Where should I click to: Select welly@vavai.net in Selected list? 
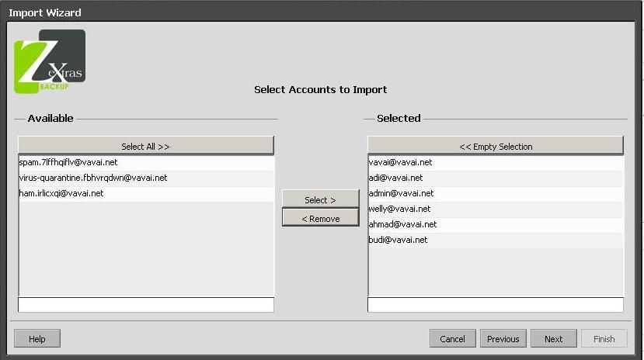(496, 209)
